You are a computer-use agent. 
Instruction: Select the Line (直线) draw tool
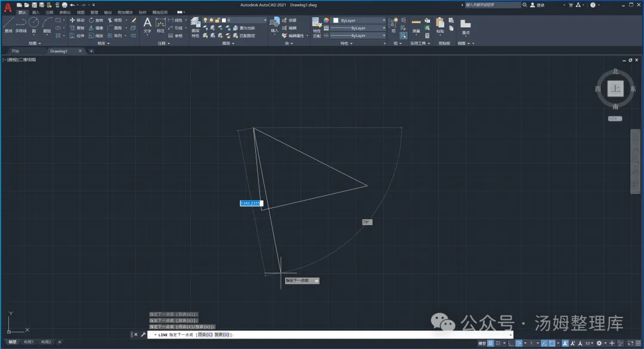tap(8, 25)
